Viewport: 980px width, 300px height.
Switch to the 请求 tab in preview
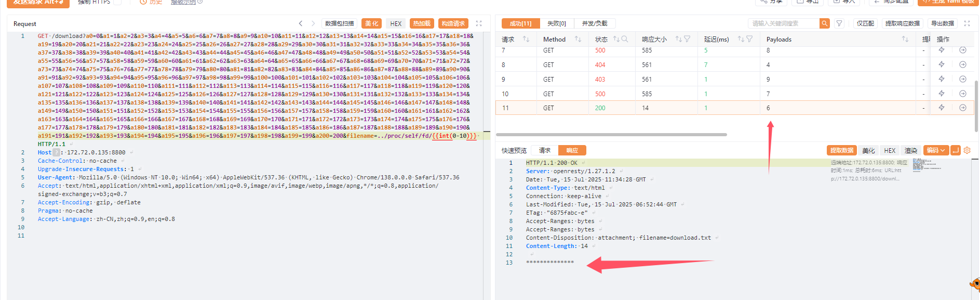(x=544, y=150)
